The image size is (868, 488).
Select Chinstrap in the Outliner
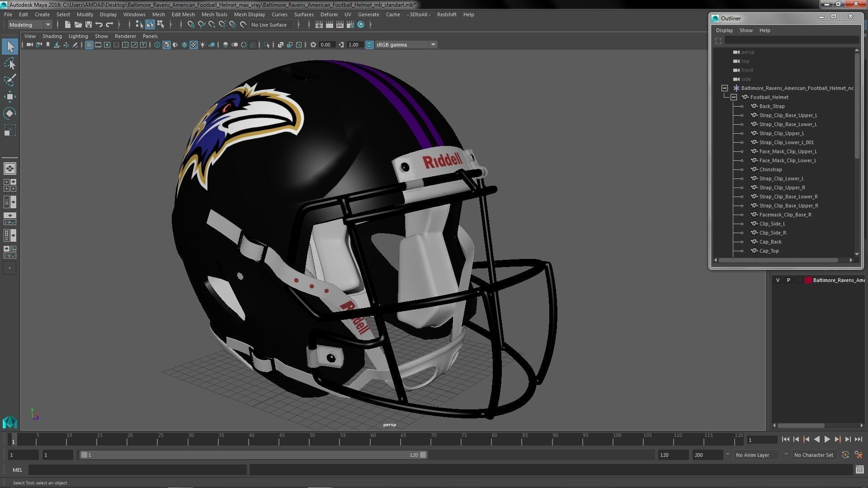click(x=770, y=169)
